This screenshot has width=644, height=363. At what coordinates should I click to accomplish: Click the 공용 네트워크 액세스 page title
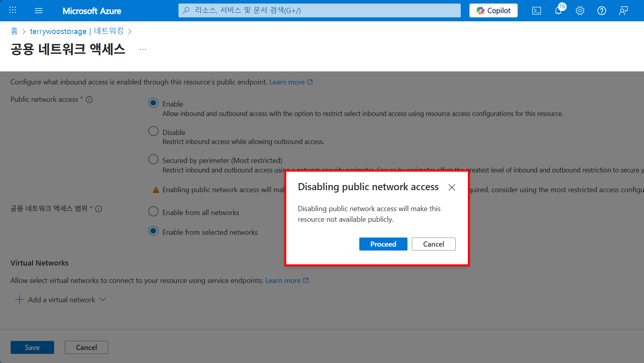[x=68, y=49]
